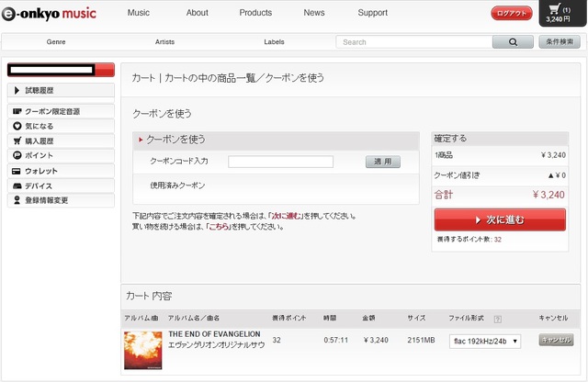The width and height of the screenshot is (588, 382).
Task: Click the file format help question icon
Action: click(x=498, y=319)
